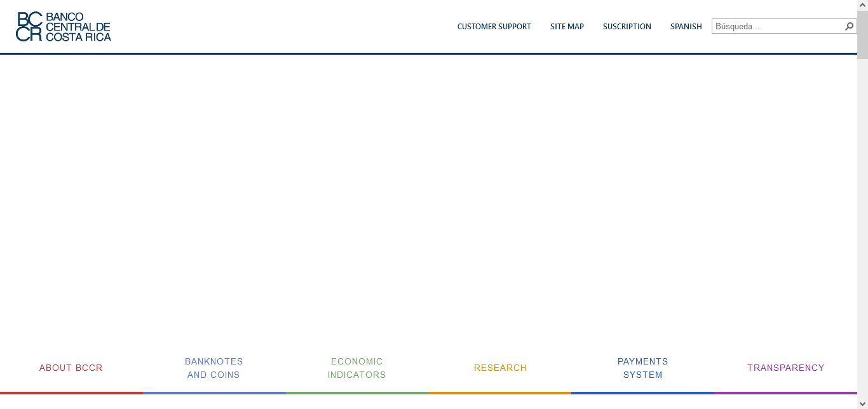Click the red bar under About BCCR

coord(71,393)
